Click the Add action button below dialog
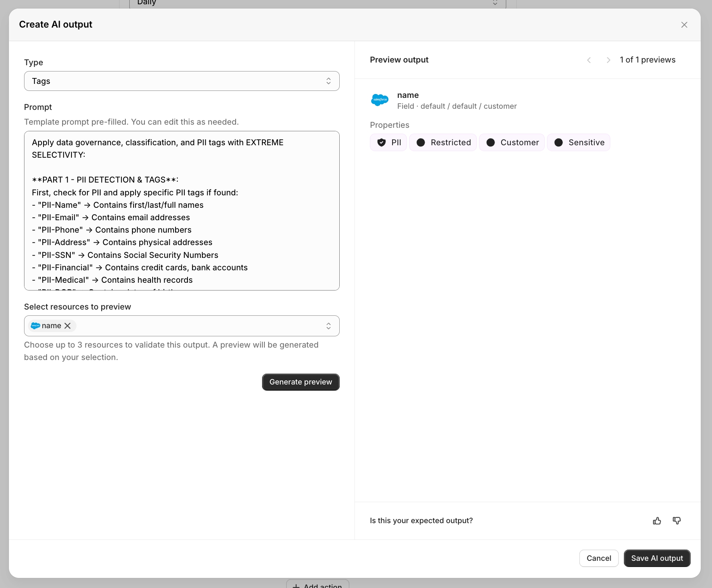Viewport: 712px width, 588px height. point(318,585)
